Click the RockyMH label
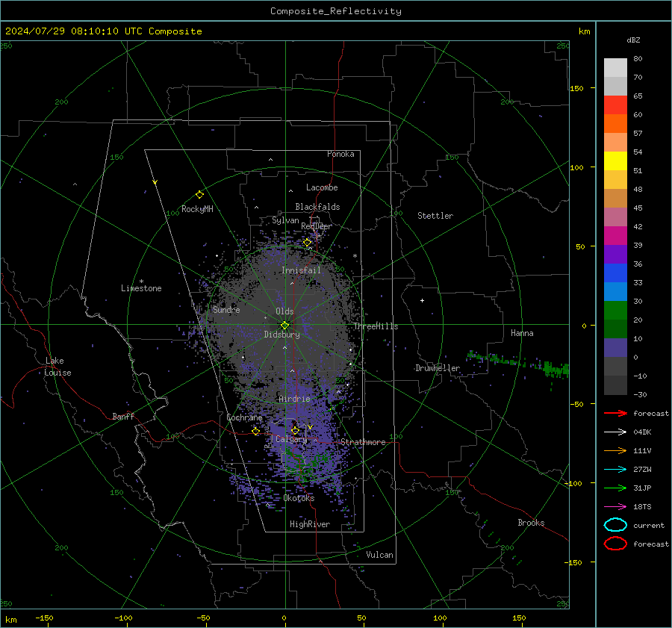The image size is (672, 628). pyautogui.click(x=197, y=209)
